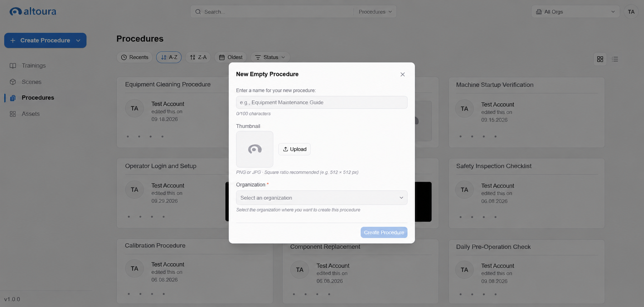Viewport: 644px width, 307px height.
Task: Click the 09.15.2026 edit date
Action: pos(494,120)
